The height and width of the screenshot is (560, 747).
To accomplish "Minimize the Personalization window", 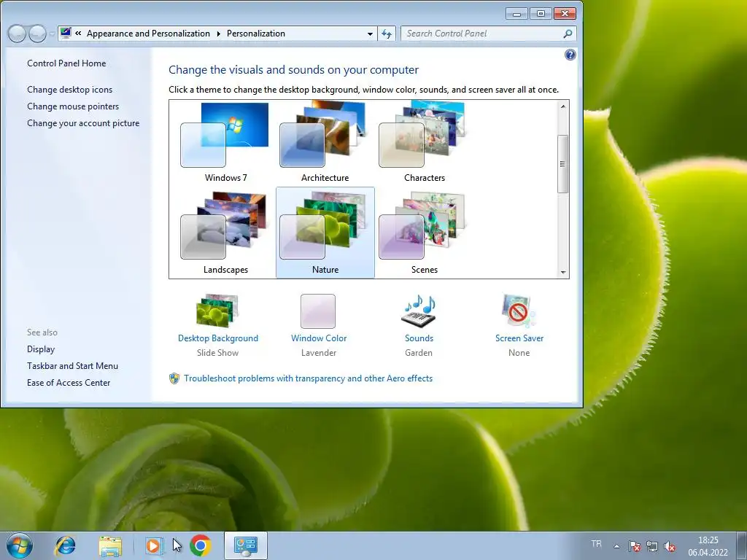I will [x=516, y=14].
